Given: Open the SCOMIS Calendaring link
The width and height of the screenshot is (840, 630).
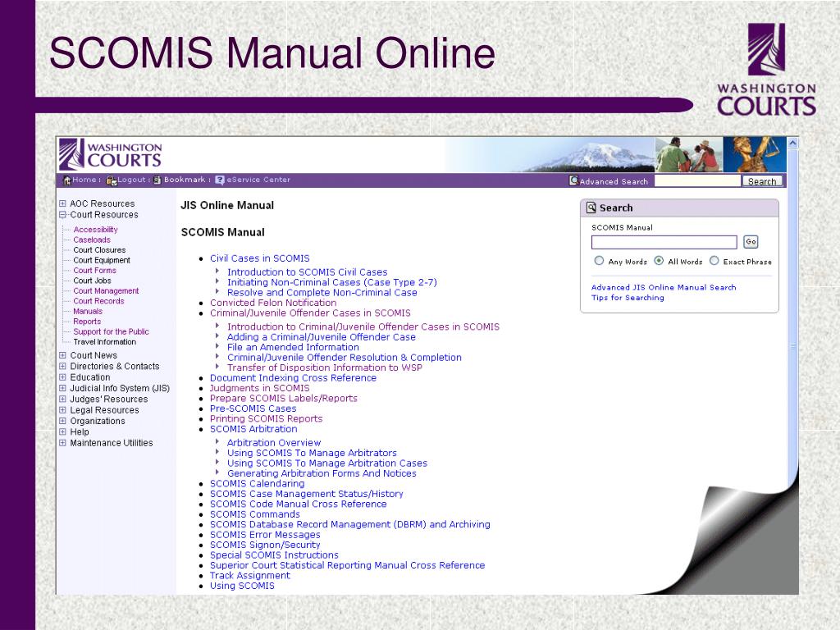Looking at the screenshot, I should [x=257, y=484].
